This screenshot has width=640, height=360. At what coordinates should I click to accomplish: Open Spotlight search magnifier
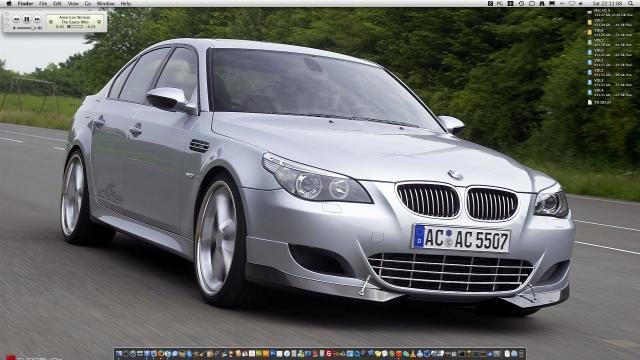[631, 3]
